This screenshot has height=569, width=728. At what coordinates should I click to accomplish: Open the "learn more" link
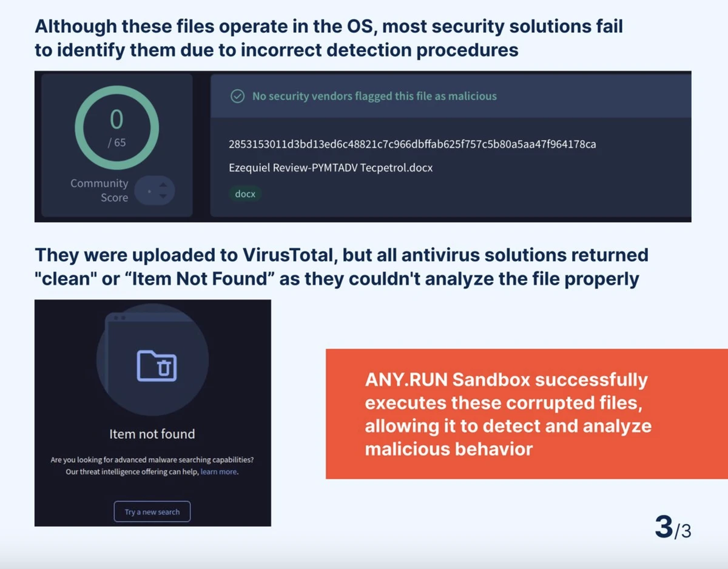(218, 471)
